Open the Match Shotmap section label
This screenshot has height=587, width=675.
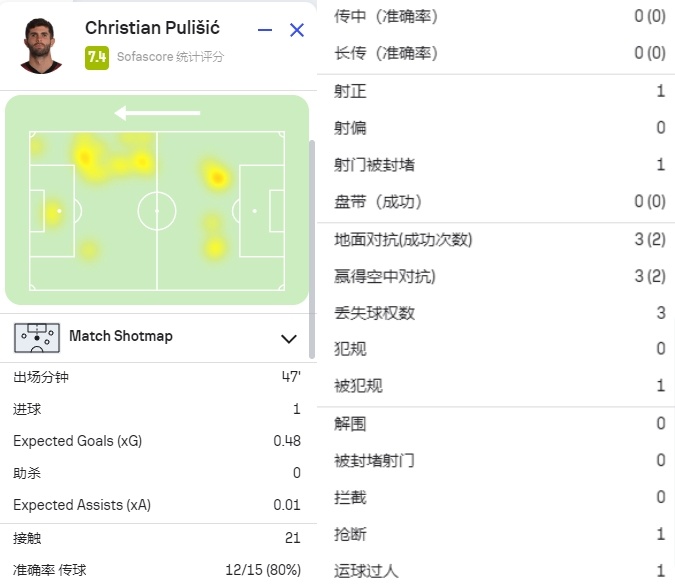click(x=121, y=336)
